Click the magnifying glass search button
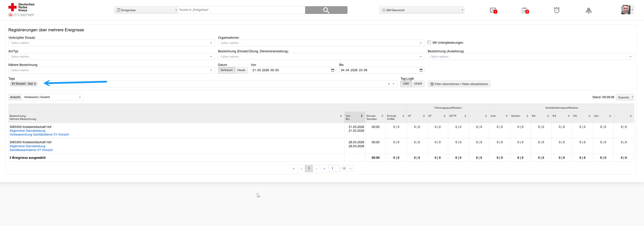644x226 pixels. pyautogui.click(x=326, y=10)
